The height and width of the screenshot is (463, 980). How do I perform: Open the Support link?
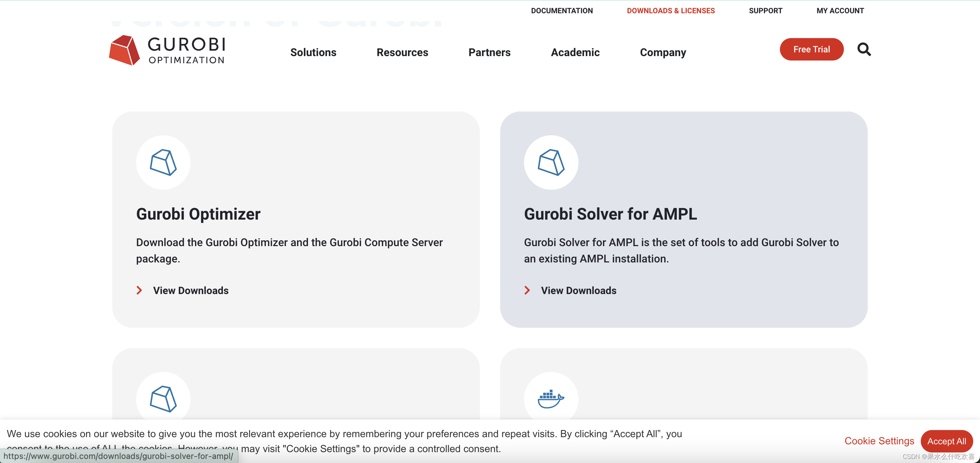tap(765, 11)
